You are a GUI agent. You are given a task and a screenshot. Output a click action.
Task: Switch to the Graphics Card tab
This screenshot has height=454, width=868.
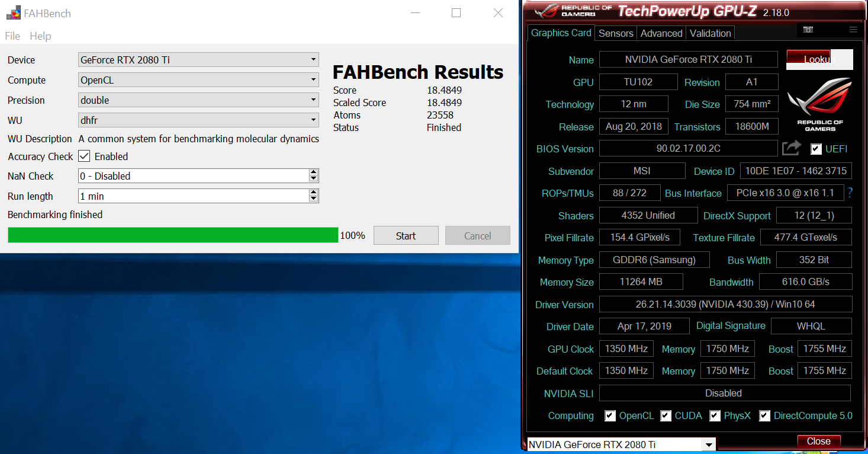[561, 33]
